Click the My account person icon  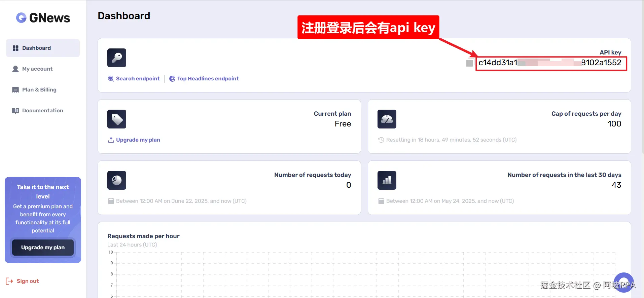[15, 69]
